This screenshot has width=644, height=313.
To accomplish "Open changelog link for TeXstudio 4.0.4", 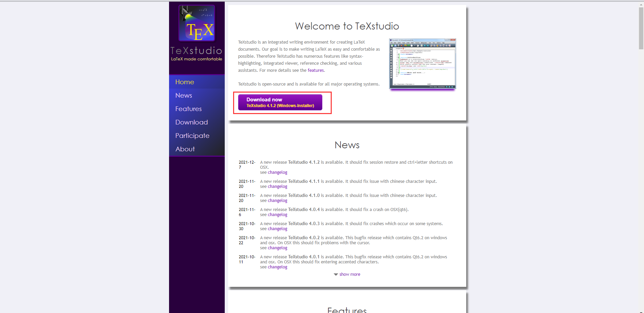I will [277, 215].
